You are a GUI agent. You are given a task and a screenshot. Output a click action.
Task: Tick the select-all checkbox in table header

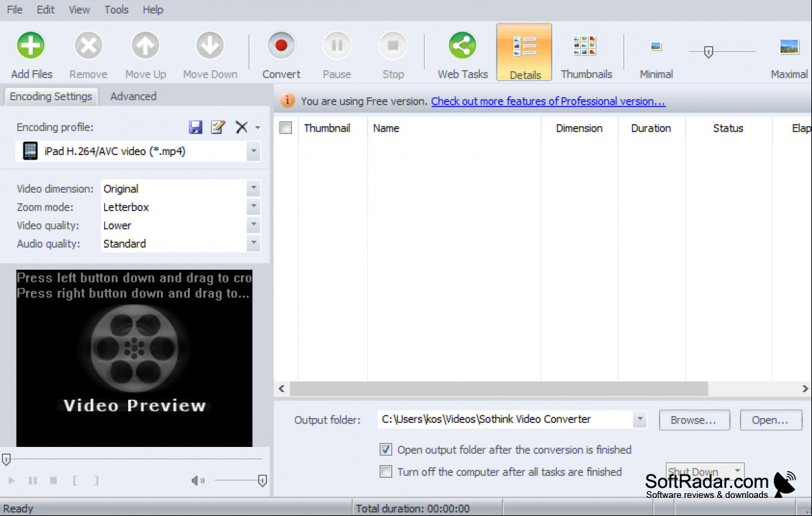click(x=286, y=128)
